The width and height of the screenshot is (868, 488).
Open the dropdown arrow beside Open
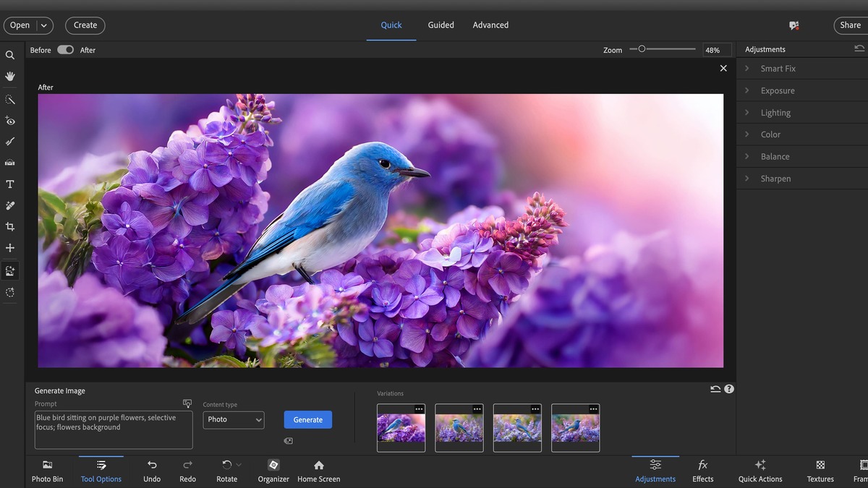44,25
